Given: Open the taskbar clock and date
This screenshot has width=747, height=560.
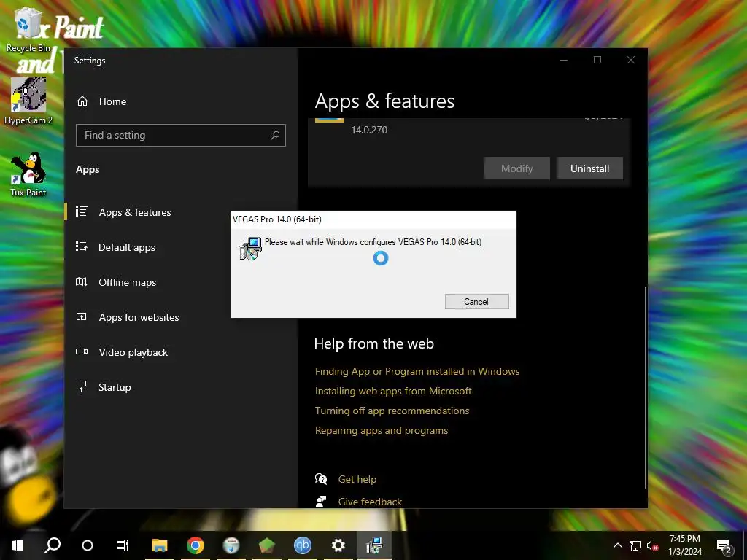Looking at the screenshot, I should 685,545.
